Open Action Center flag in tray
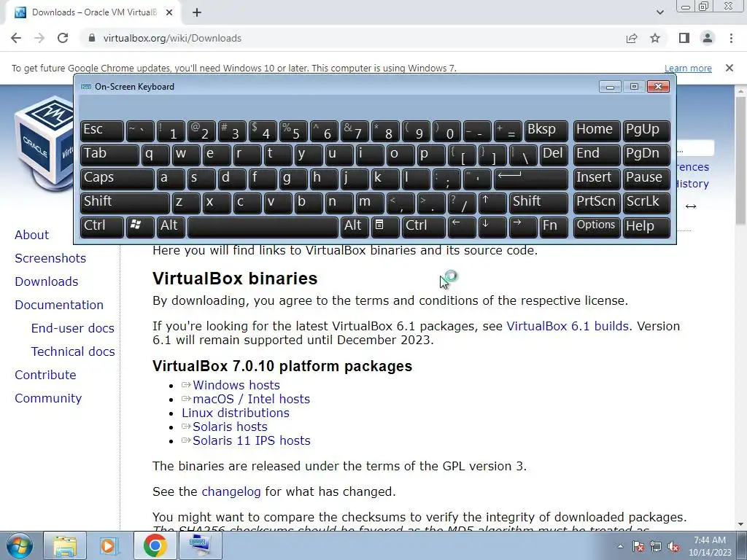747x560 pixels. pyautogui.click(x=638, y=547)
